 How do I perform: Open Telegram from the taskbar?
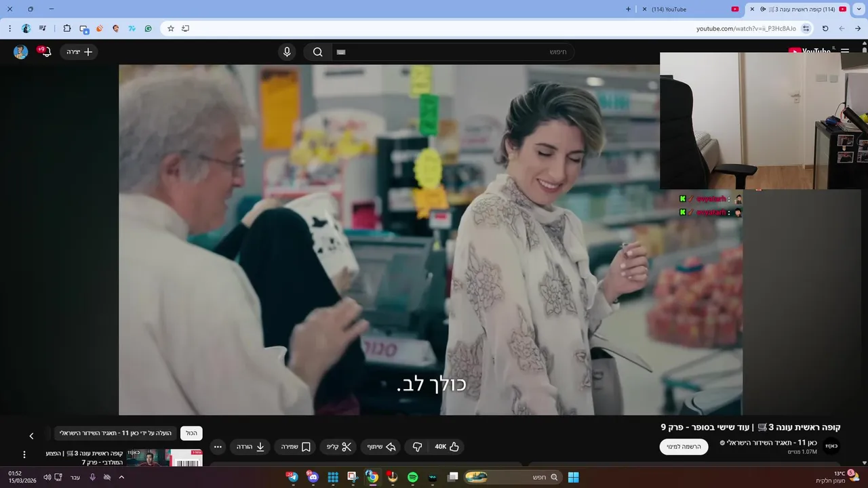click(x=292, y=477)
